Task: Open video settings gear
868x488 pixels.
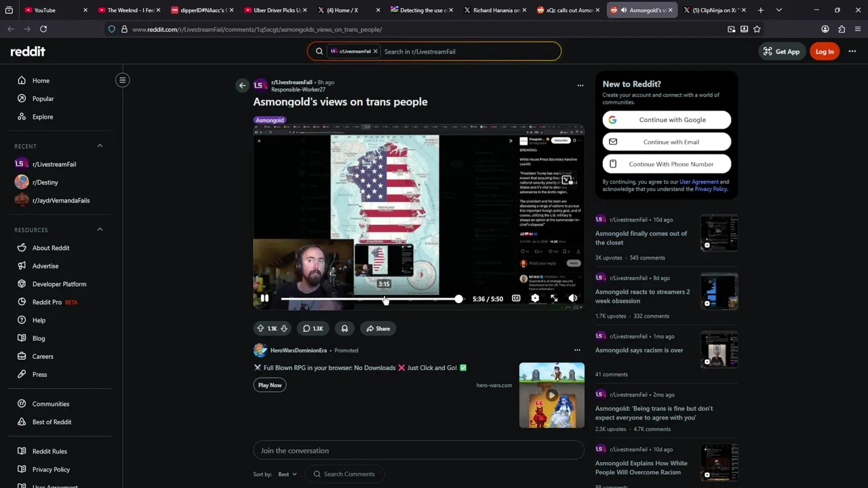Action: click(535, 298)
